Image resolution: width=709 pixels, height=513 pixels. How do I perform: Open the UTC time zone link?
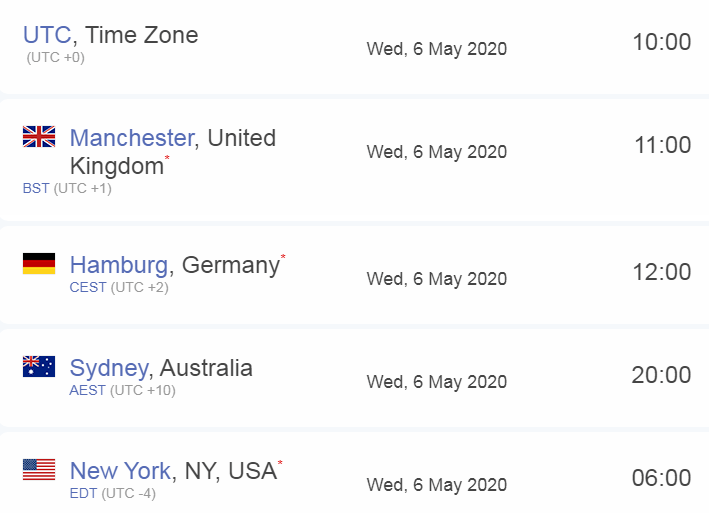[47, 35]
